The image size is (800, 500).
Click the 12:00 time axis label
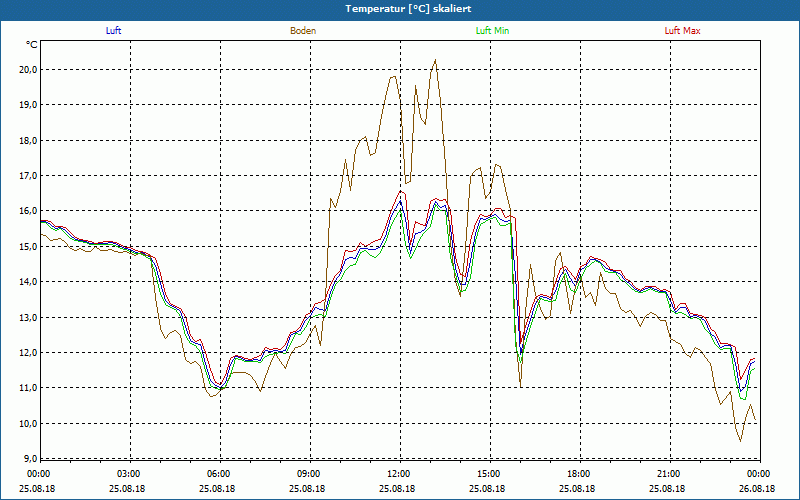[x=398, y=474]
